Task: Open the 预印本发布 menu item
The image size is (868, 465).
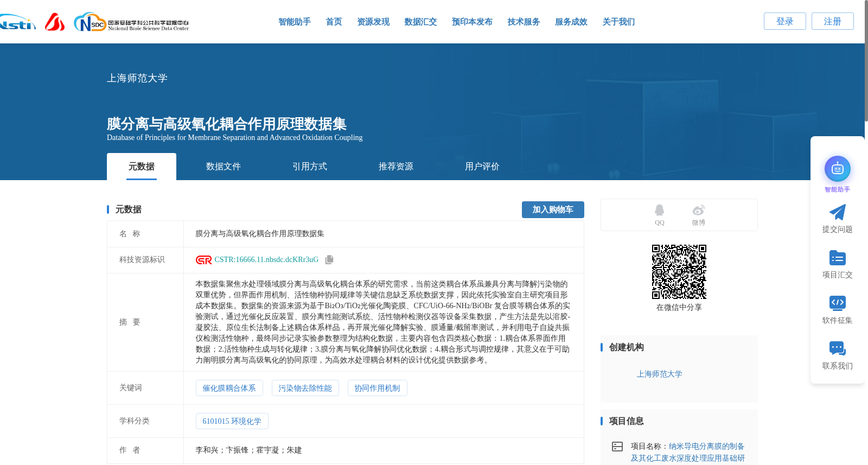Action: click(x=472, y=22)
